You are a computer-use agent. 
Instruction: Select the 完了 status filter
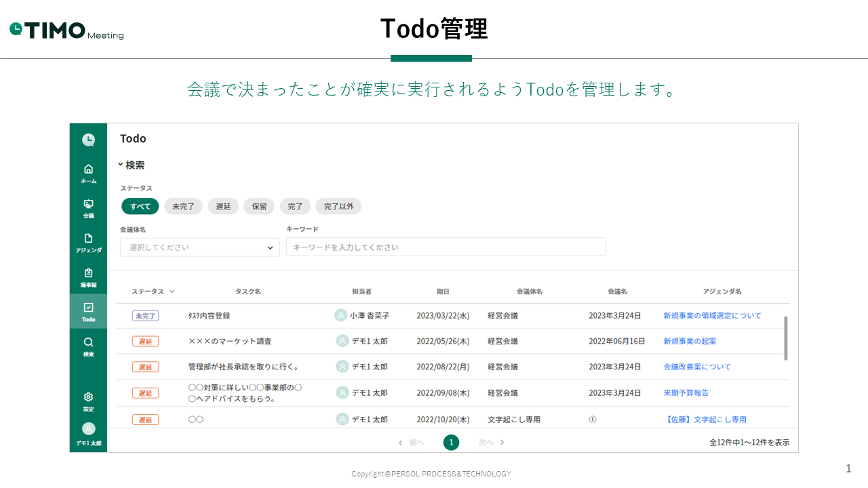tap(295, 206)
